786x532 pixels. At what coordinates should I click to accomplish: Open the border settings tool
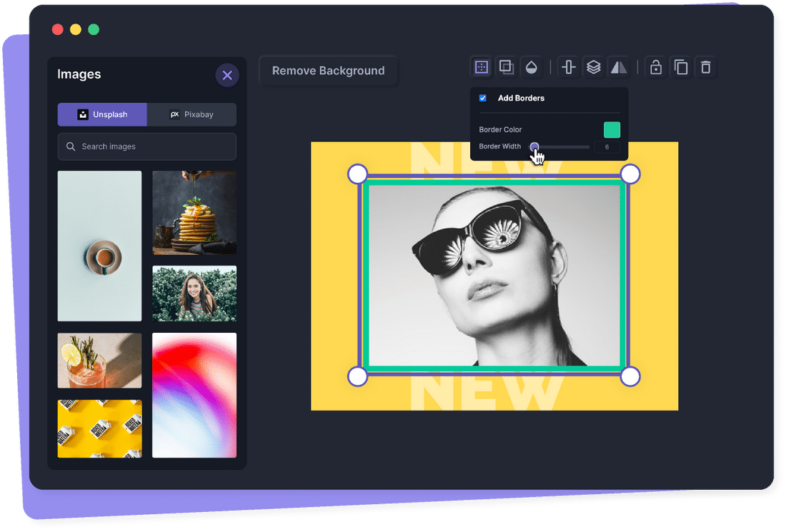tap(482, 67)
